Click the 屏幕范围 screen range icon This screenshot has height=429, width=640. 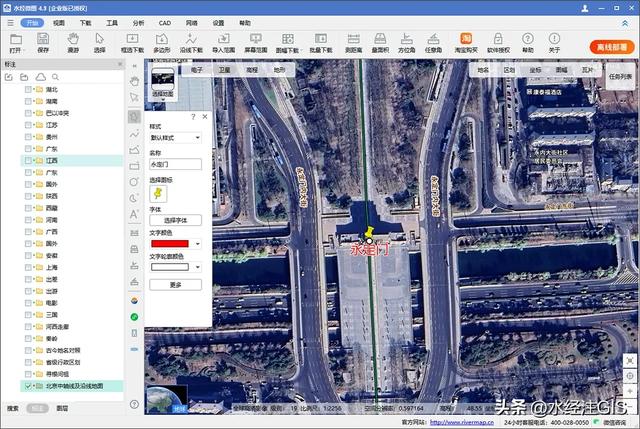(x=256, y=39)
